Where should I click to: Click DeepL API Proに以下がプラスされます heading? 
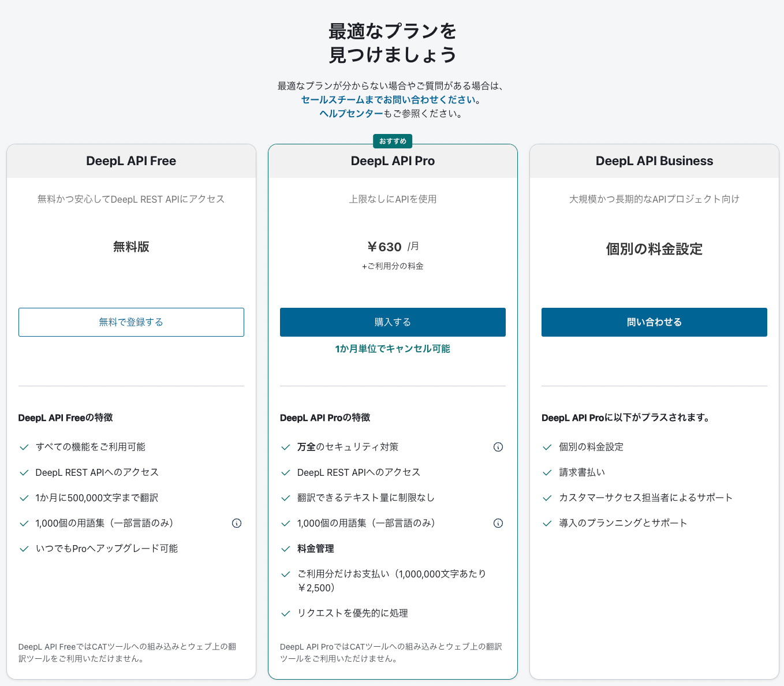click(626, 417)
